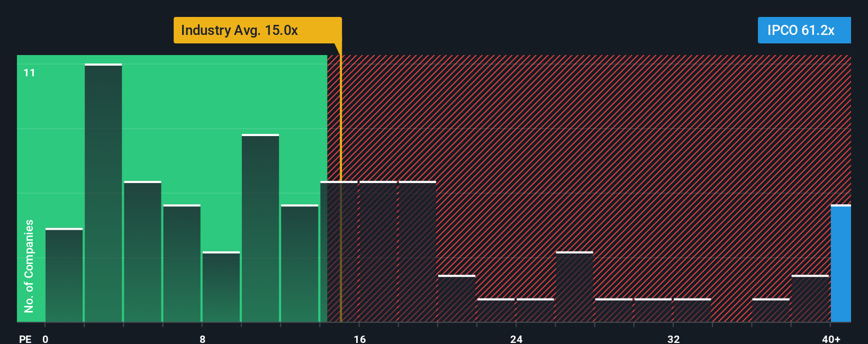The width and height of the screenshot is (868, 344).
Task: Click the PE axis label 16
Action: (x=360, y=339)
